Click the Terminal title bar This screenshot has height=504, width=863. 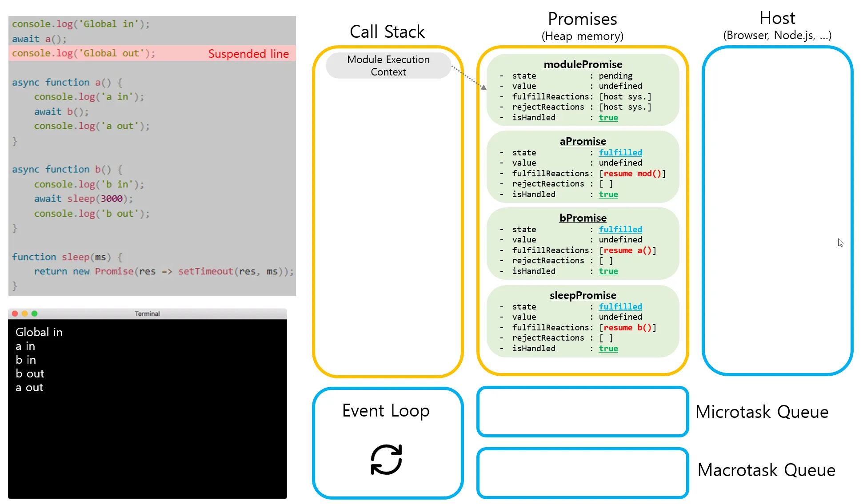click(x=147, y=314)
